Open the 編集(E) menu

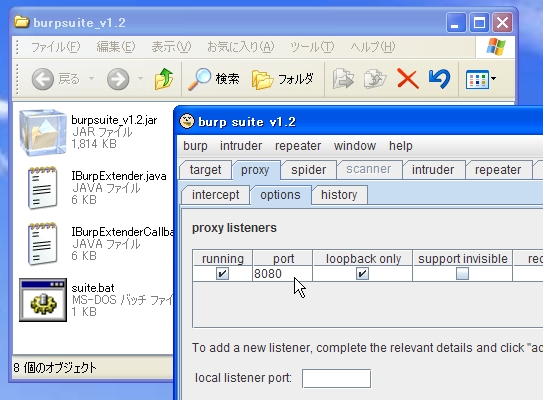pyautogui.click(x=116, y=47)
